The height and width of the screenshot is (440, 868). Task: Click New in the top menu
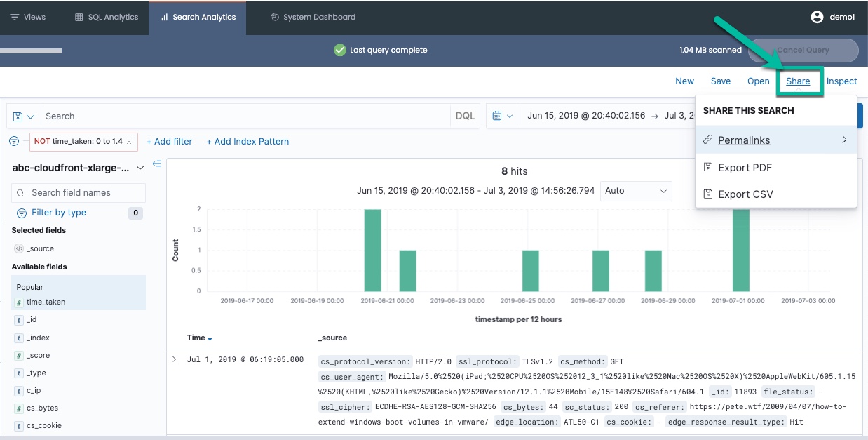click(x=684, y=81)
